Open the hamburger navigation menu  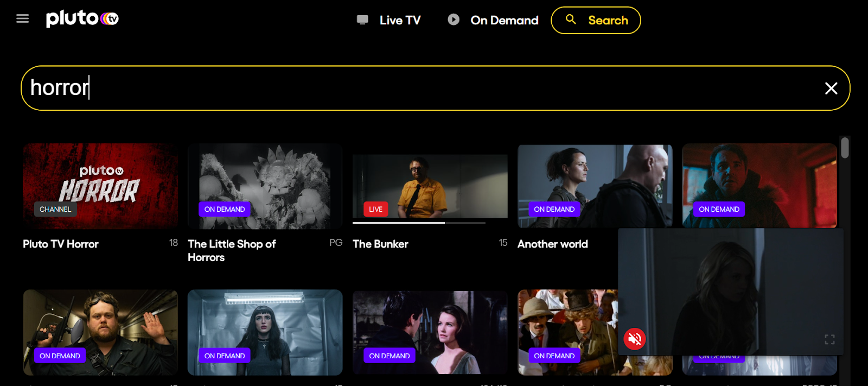tap(22, 19)
